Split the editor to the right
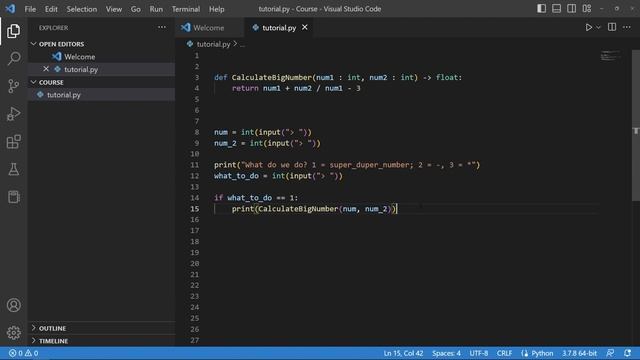Image resolution: width=640 pixels, height=360 pixels. coord(612,27)
